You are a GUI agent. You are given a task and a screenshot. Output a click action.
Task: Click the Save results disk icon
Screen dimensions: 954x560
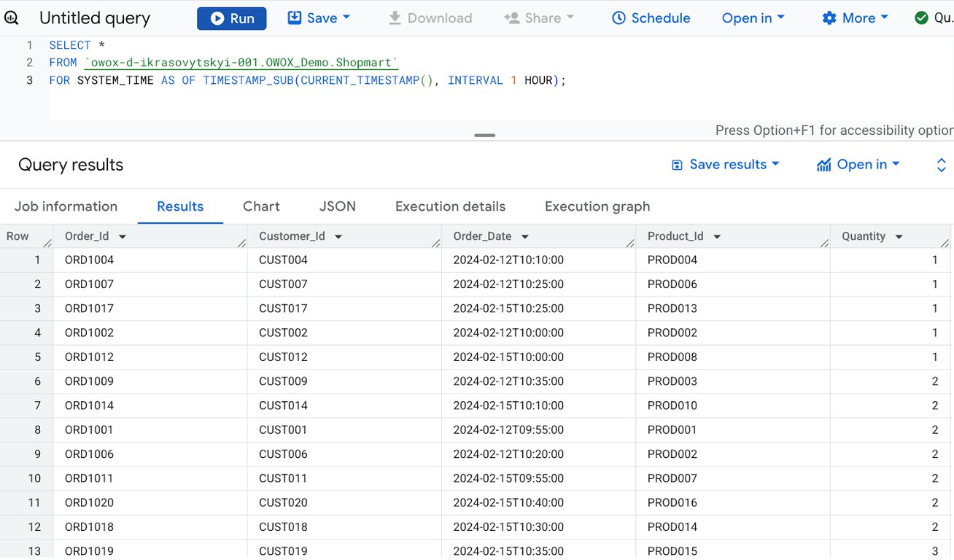(677, 166)
